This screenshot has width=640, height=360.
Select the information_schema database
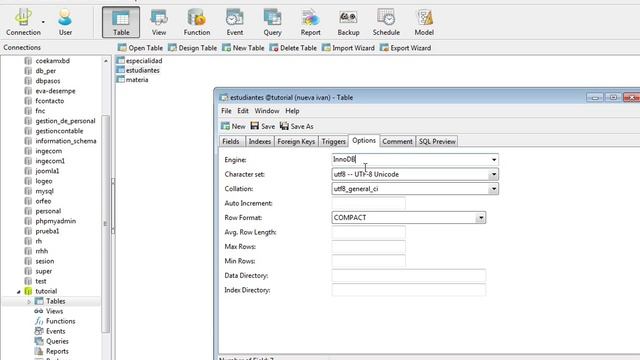pyautogui.click(x=60, y=141)
